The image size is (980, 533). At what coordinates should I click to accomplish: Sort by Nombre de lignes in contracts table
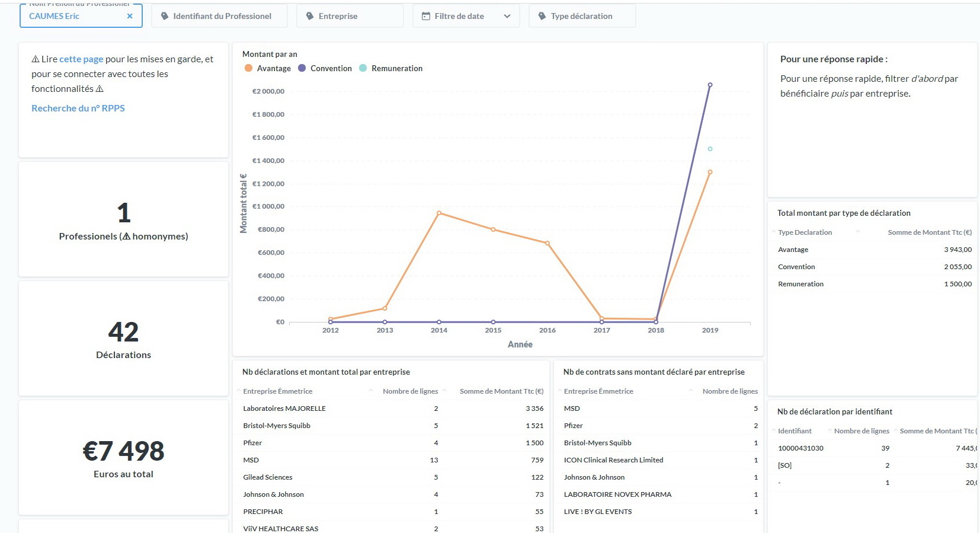click(x=730, y=391)
